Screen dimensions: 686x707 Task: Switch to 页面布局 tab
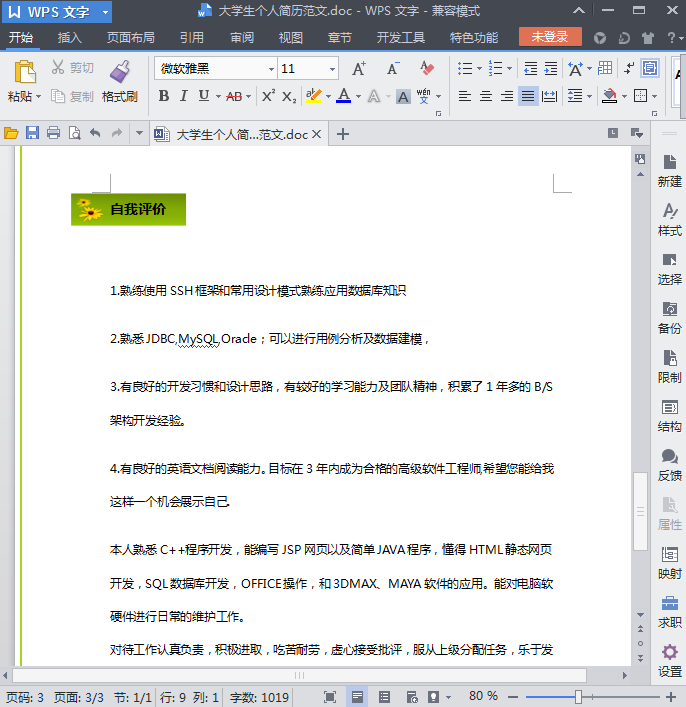[131, 37]
